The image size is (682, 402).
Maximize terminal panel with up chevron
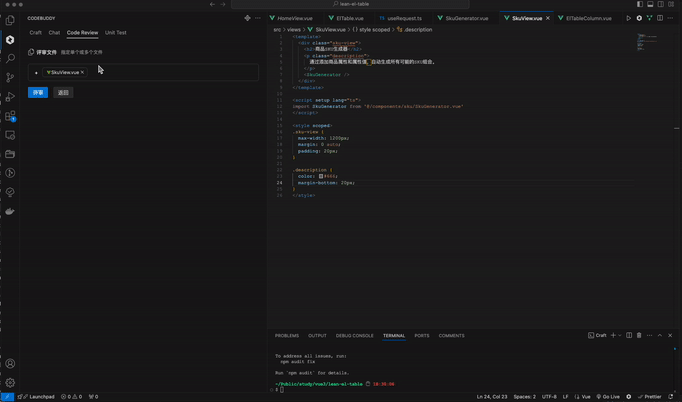coord(660,335)
